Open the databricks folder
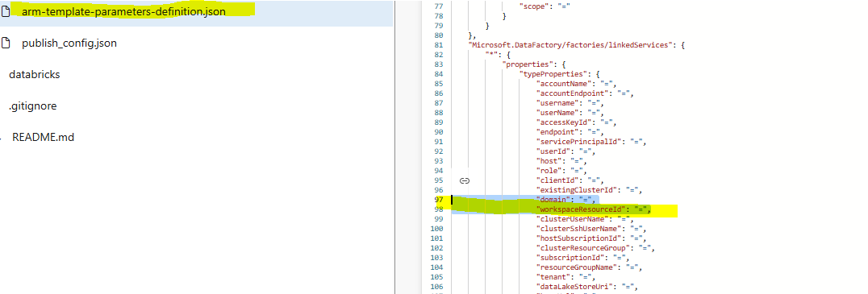This screenshot has height=294, width=868. (x=35, y=75)
